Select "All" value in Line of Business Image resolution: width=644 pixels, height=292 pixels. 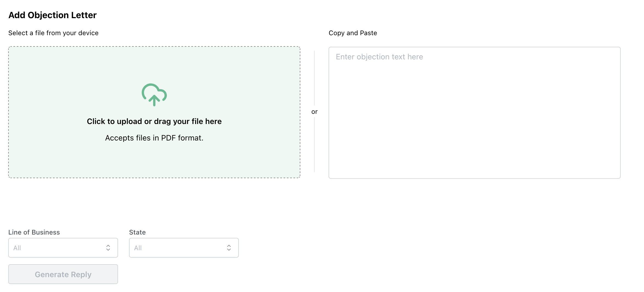pos(17,248)
